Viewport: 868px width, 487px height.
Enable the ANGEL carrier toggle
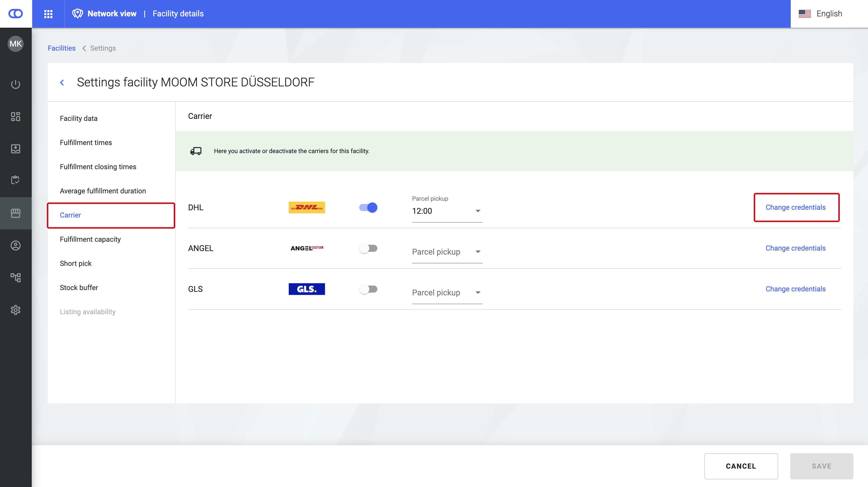pyautogui.click(x=368, y=248)
